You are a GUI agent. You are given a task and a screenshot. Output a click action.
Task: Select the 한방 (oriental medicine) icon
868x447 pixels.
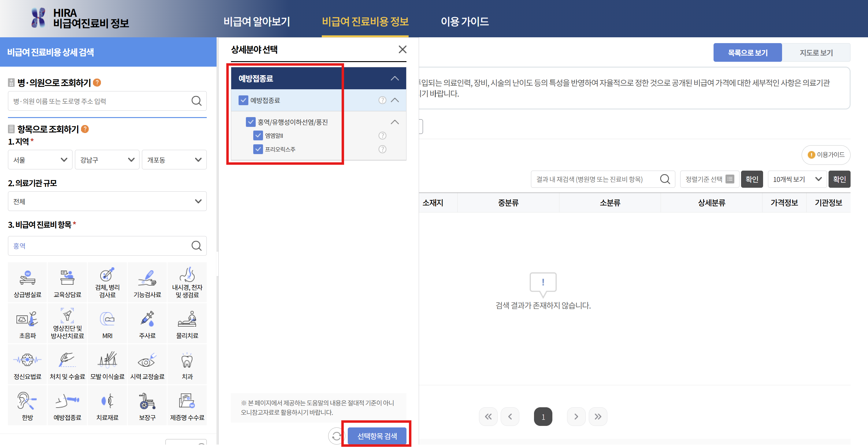[x=27, y=405]
